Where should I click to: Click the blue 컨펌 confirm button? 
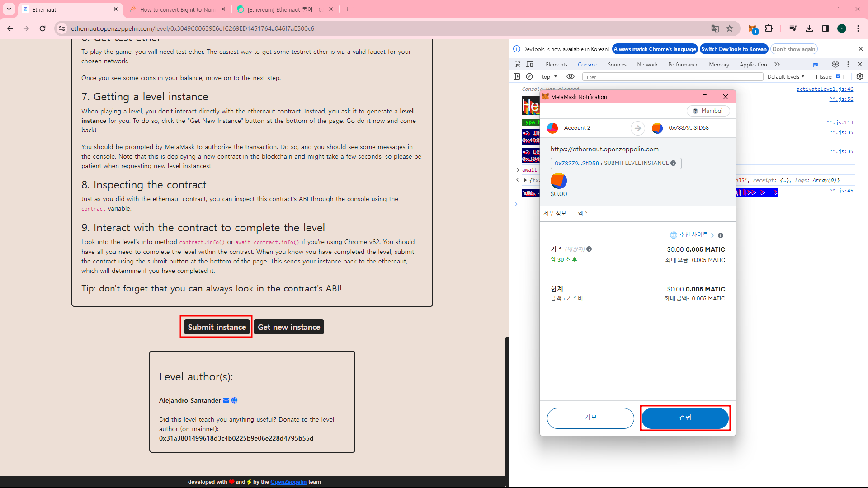(x=685, y=418)
